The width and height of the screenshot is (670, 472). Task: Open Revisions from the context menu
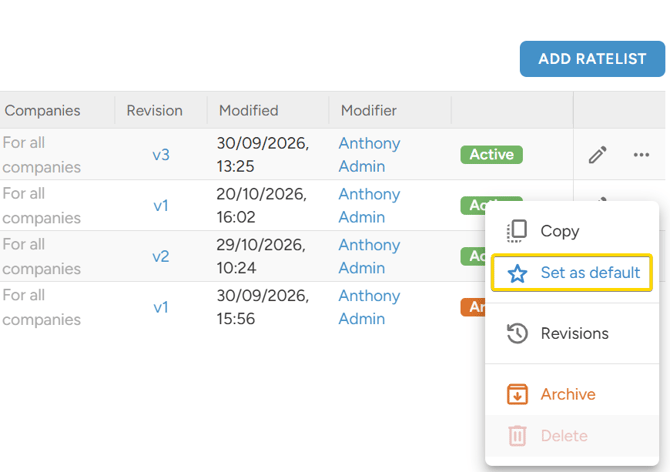click(572, 334)
